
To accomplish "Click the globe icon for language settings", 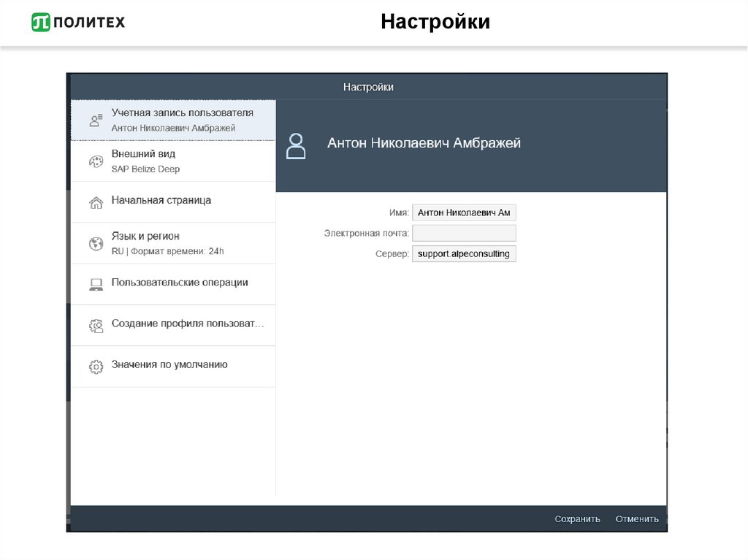I will pyautogui.click(x=96, y=244).
